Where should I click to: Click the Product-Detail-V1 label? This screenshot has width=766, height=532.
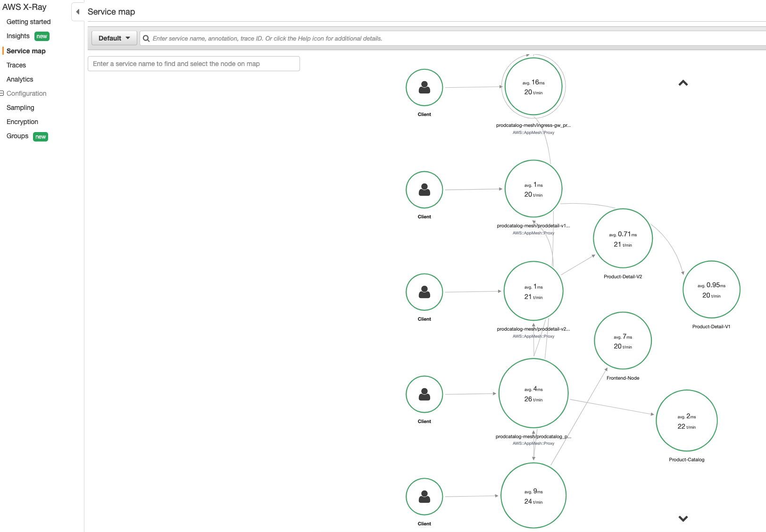coord(711,327)
